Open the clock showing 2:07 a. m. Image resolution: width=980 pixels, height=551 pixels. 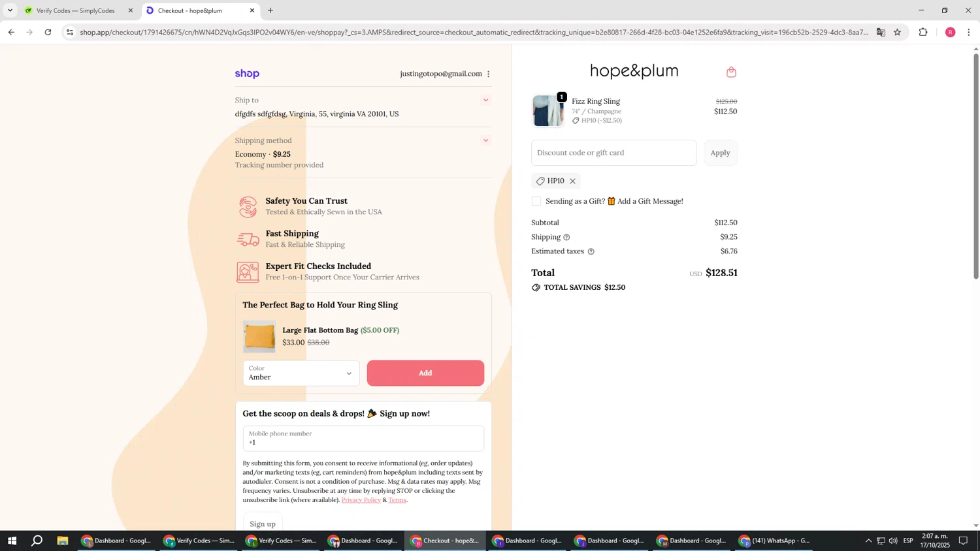point(934,541)
